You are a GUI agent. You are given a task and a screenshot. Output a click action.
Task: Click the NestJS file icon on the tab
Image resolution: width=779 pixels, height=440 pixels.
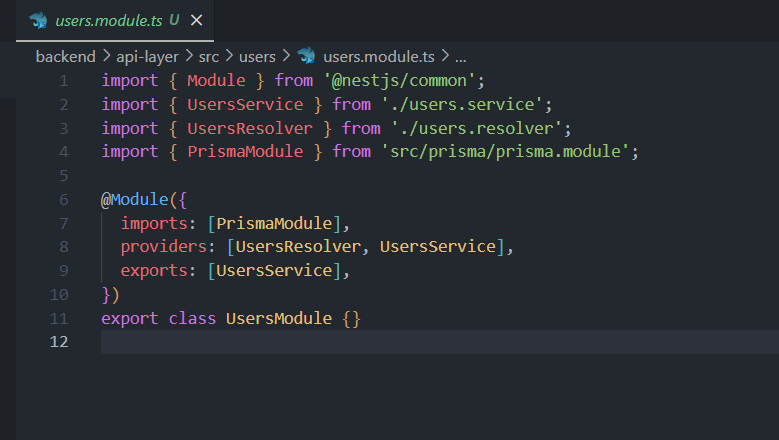38,20
